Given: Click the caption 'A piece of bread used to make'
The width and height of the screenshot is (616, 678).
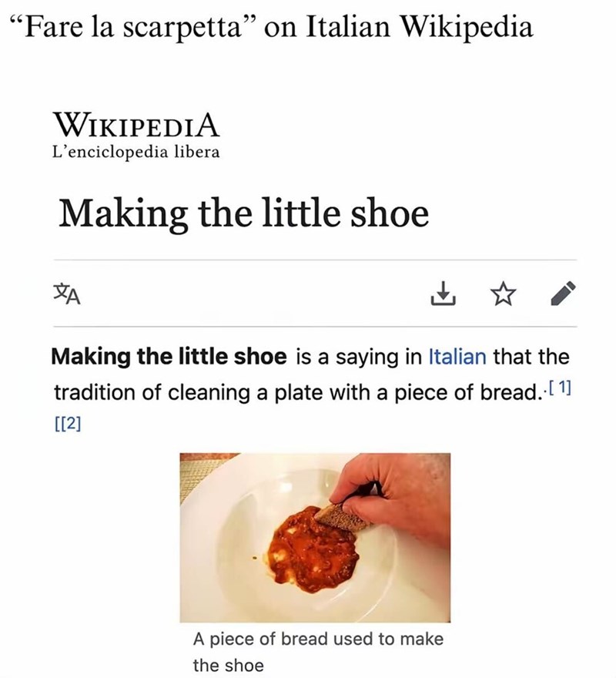Looking at the screenshot, I should (317, 638).
